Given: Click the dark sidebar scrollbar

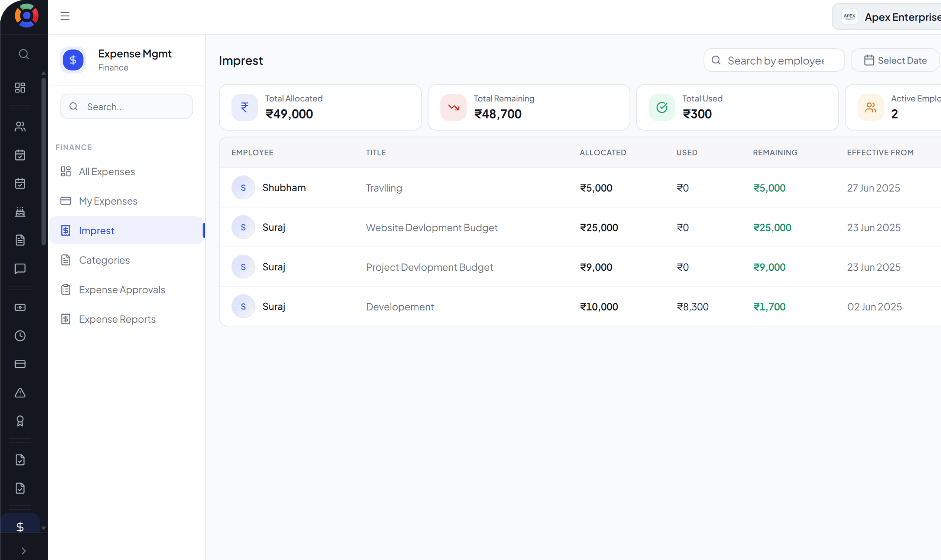Looking at the screenshot, I should pyautogui.click(x=44, y=162).
